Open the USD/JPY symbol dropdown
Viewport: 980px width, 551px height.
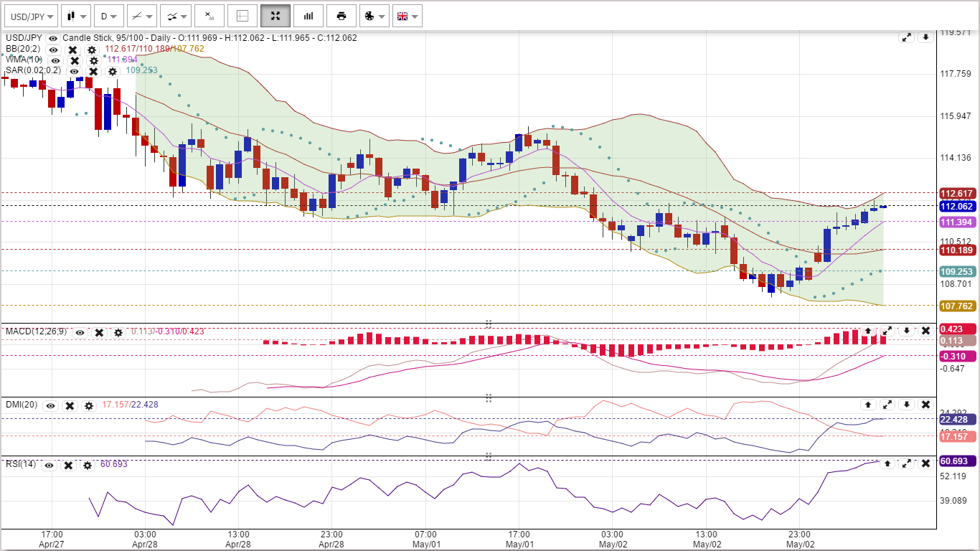coord(30,16)
